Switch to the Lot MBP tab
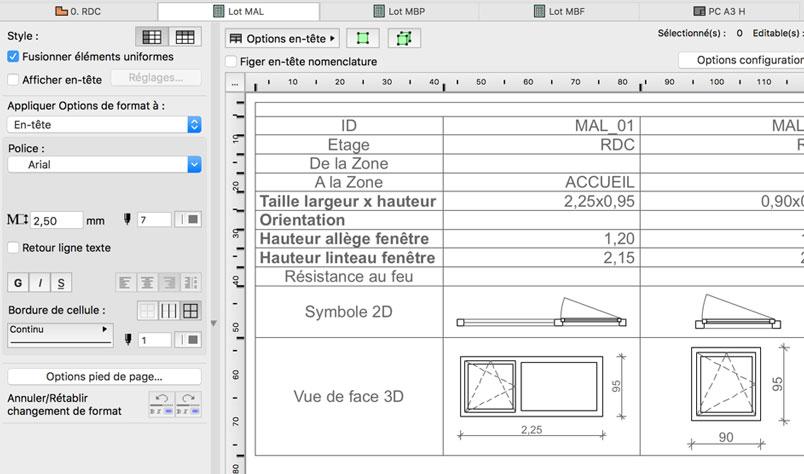 pyautogui.click(x=399, y=11)
